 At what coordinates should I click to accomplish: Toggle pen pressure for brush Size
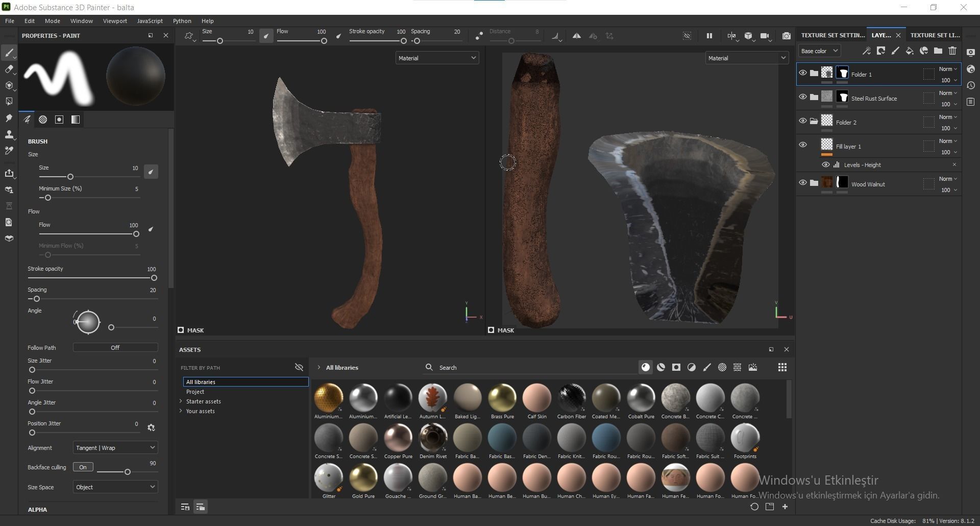click(151, 172)
